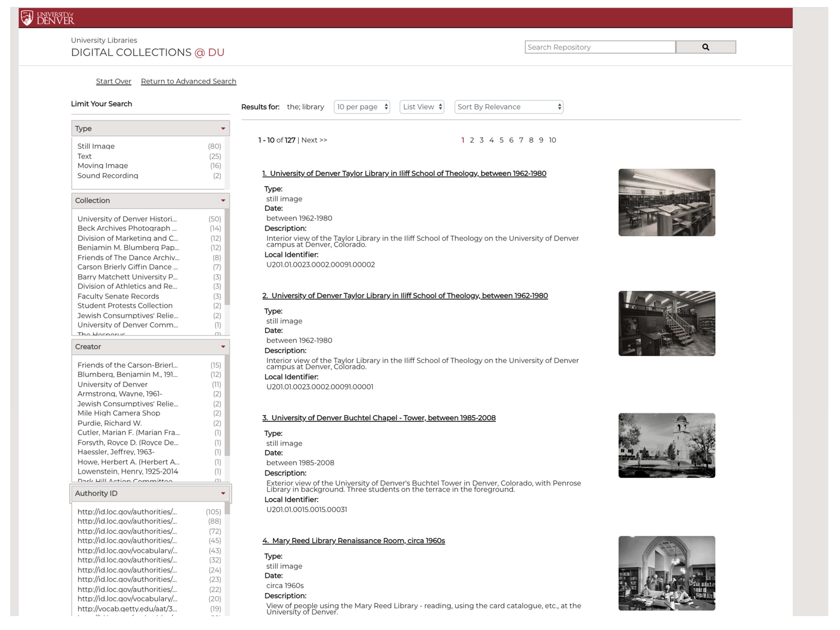
Task: Collapse the Type facet panel arrow
Action: (223, 128)
